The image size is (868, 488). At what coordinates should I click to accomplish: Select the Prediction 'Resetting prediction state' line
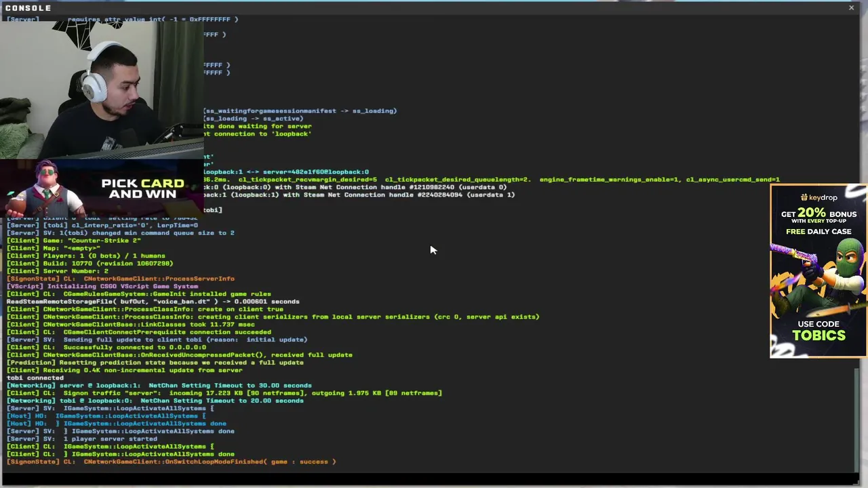tap(155, 363)
